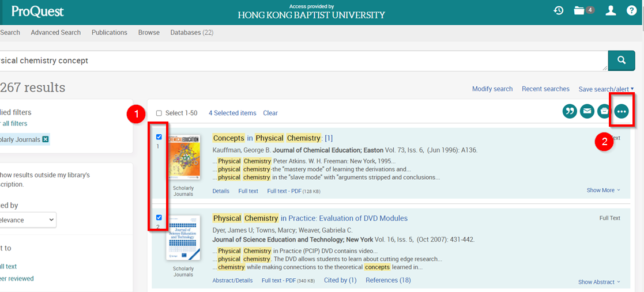Click the Full Text label on DVD Modules result
This screenshot has width=644, height=292.
pyautogui.click(x=610, y=218)
